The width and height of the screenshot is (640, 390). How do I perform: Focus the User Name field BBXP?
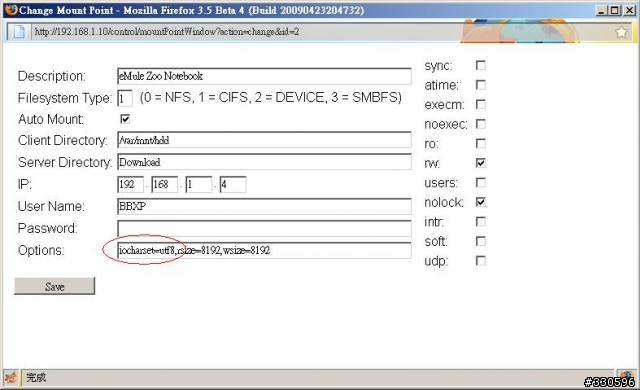[264, 206]
